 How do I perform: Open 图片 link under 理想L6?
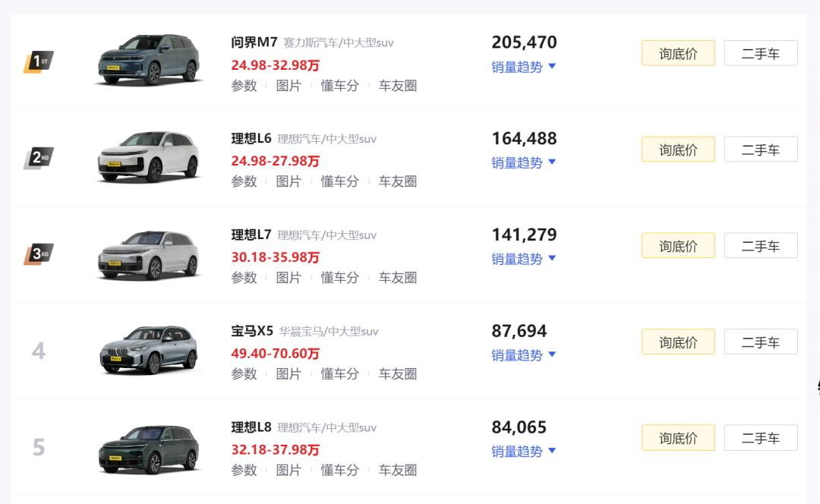click(289, 181)
